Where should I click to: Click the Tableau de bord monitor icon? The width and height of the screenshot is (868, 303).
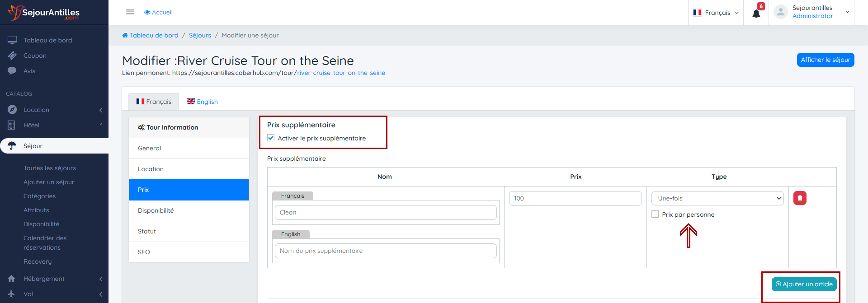[12, 40]
